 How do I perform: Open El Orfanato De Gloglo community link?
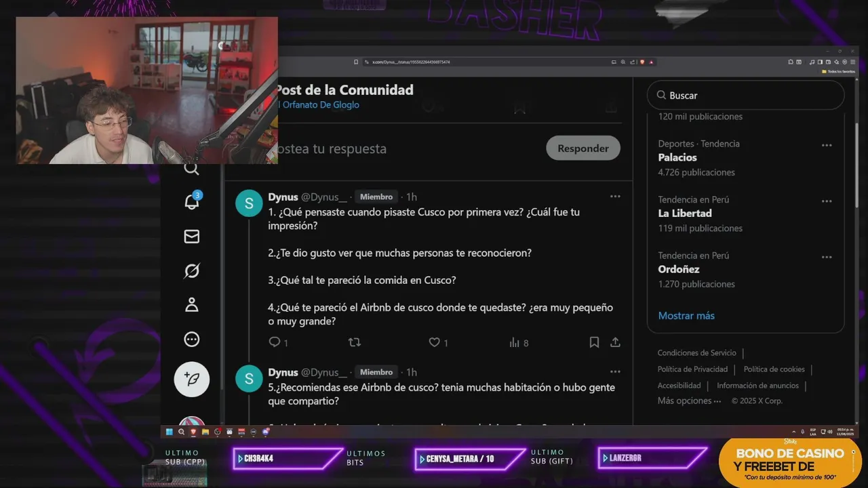pyautogui.click(x=319, y=105)
